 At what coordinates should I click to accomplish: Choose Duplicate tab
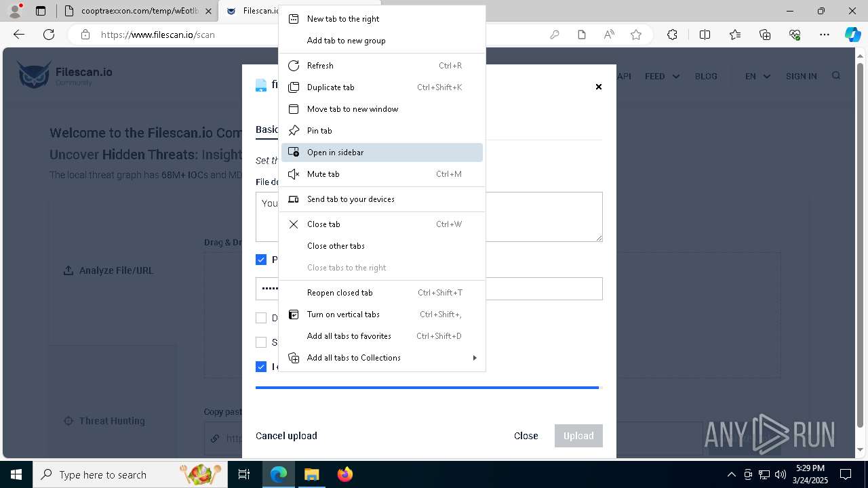tap(382, 87)
